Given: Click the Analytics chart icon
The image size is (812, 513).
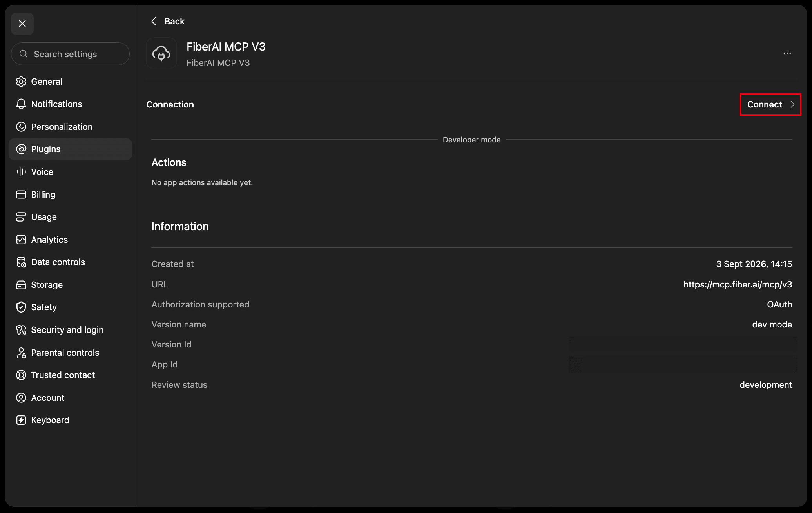Looking at the screenshot, I should [21, 240].
